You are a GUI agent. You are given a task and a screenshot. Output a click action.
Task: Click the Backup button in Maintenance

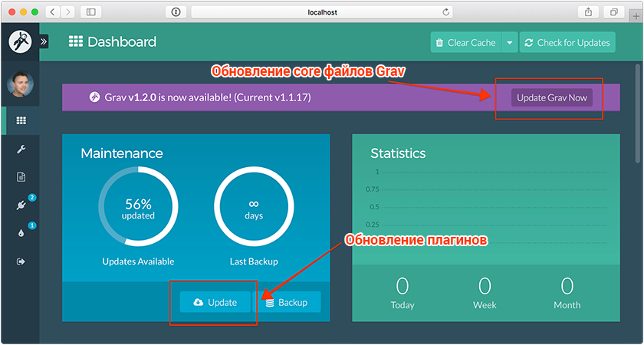click(286, 302)
